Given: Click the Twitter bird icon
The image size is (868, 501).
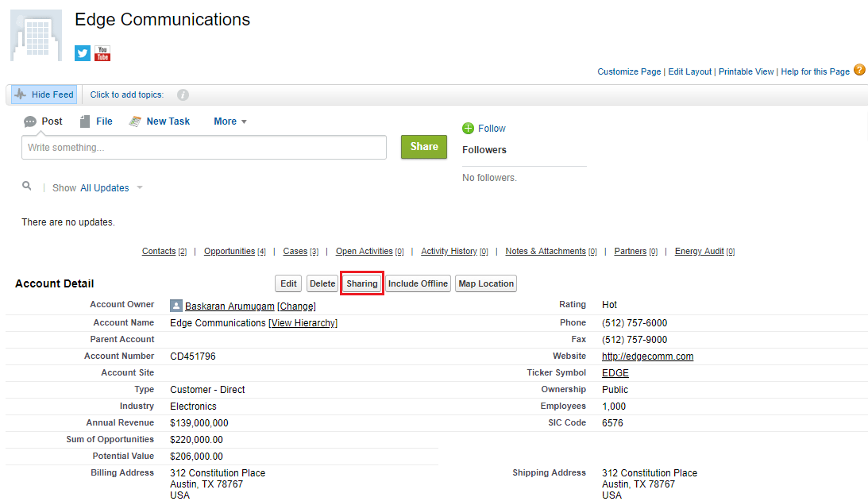Looking at the screenshot, I should 82,53.
